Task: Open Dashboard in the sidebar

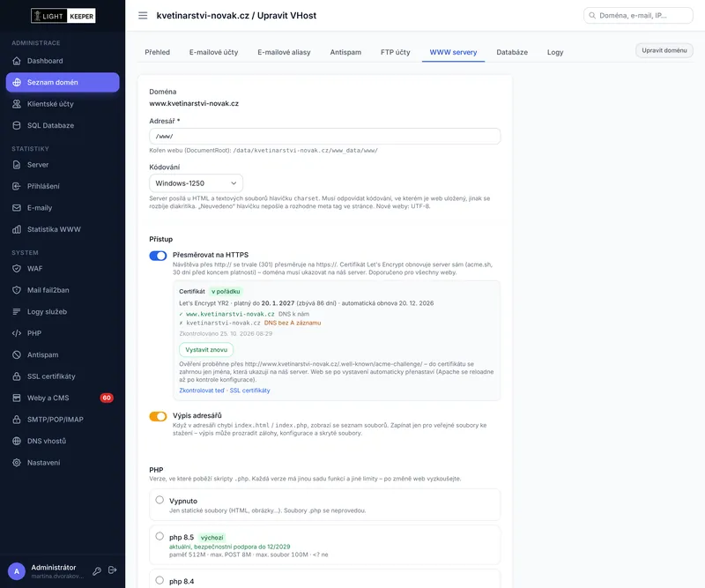Action: click(63, 61)
